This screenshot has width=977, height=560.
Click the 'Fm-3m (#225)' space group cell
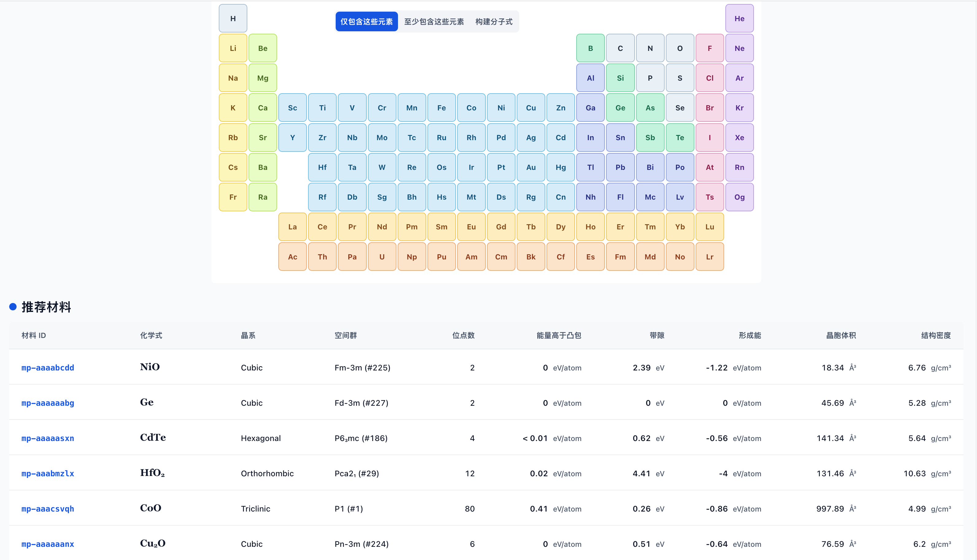pos(362,368)
